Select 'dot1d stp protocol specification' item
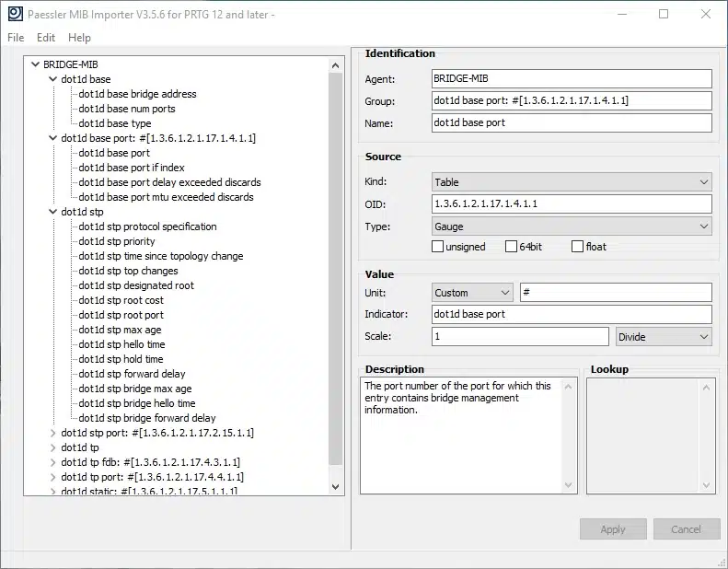 tap(147, 226)
